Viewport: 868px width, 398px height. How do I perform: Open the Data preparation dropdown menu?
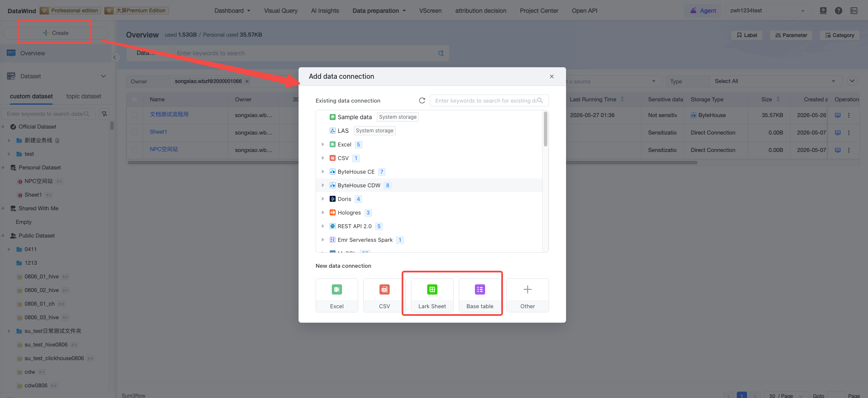tap(379, 11)
